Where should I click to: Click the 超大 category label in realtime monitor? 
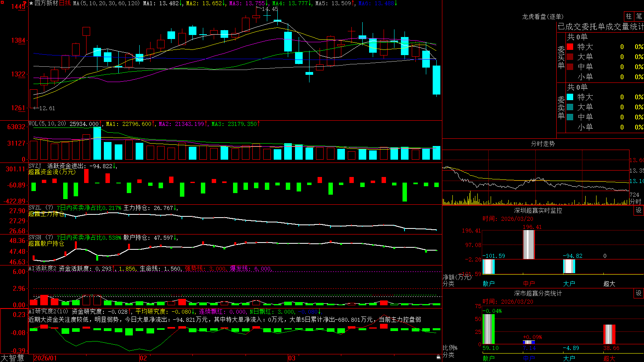[609, 284]
